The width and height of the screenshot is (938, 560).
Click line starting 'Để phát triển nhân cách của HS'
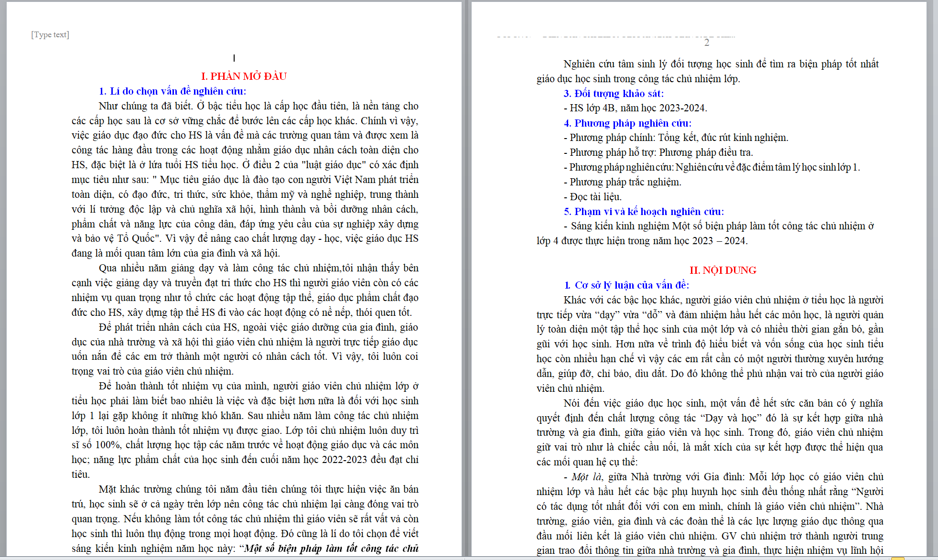259,327
